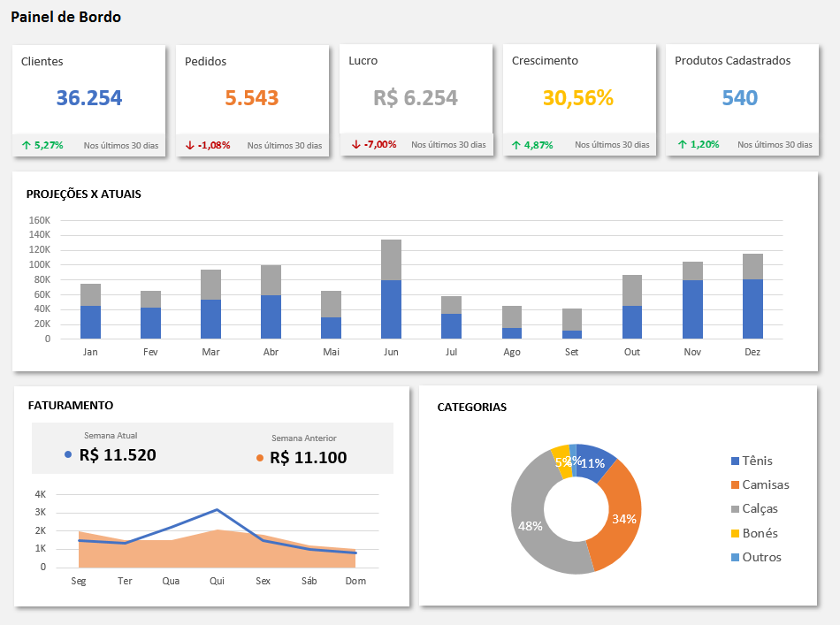This screenshot has width=840, height=625.
Task: Click the 36.254 Clientes value
Action: coord(89,98)
